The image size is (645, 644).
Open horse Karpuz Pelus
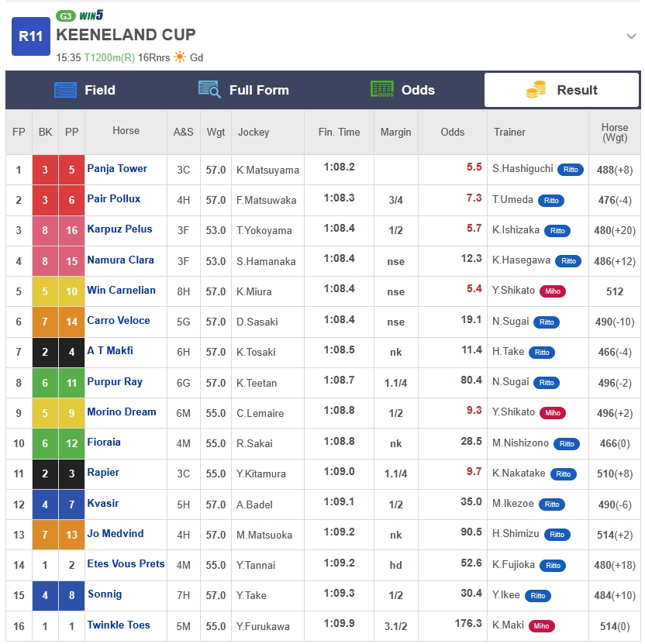pyautogui.click(x=119, y=229)
